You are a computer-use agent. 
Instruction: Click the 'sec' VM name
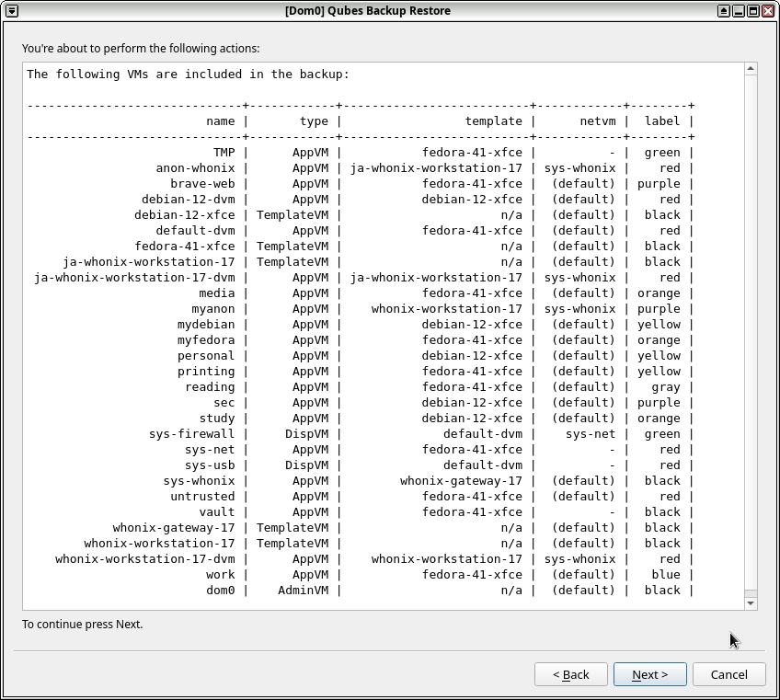click(224, 403)
